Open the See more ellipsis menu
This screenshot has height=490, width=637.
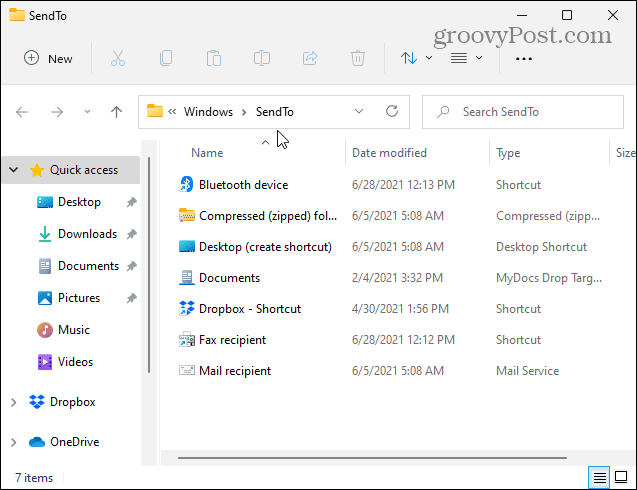523,58
